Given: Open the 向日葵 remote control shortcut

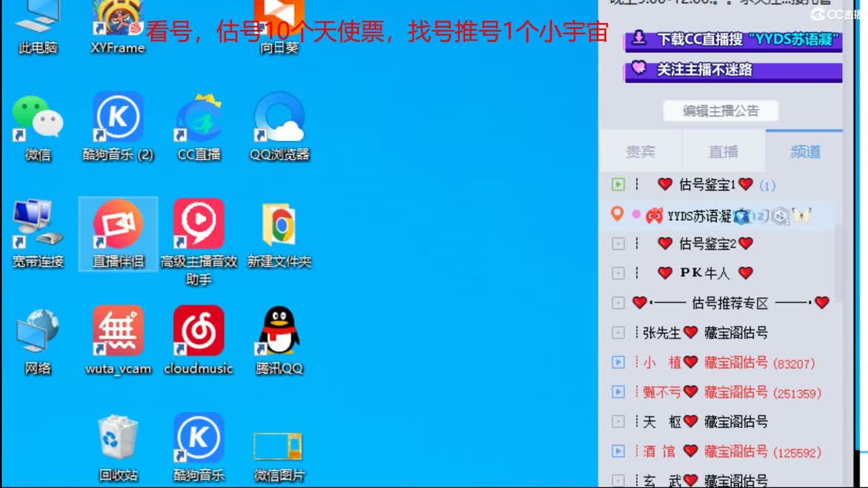Looking at the screenshot, I should 279,27.
